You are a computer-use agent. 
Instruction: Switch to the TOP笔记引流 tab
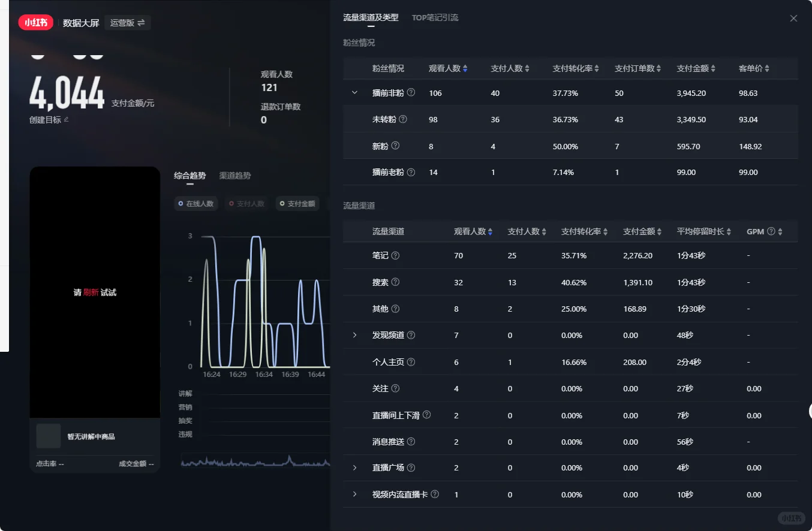435,17
